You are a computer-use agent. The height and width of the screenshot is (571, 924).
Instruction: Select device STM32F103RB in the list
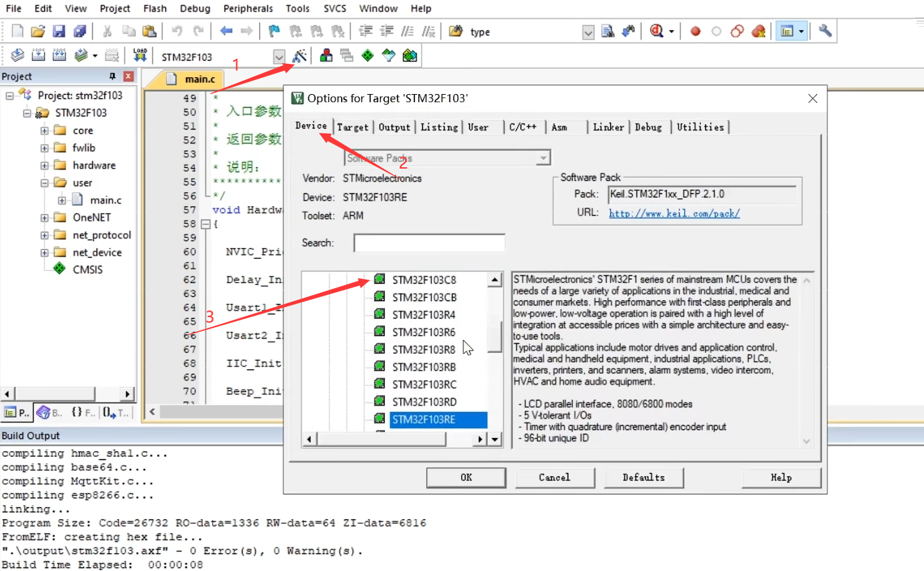point(424,367)
